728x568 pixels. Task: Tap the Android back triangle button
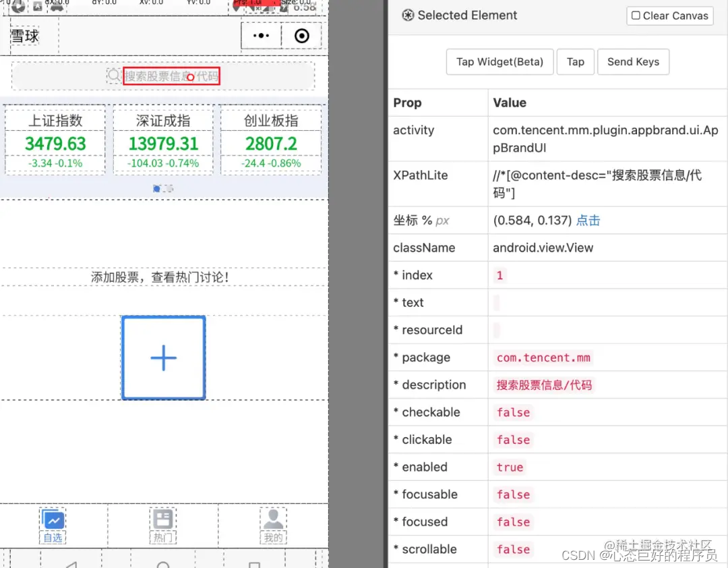tap(71, 564)
